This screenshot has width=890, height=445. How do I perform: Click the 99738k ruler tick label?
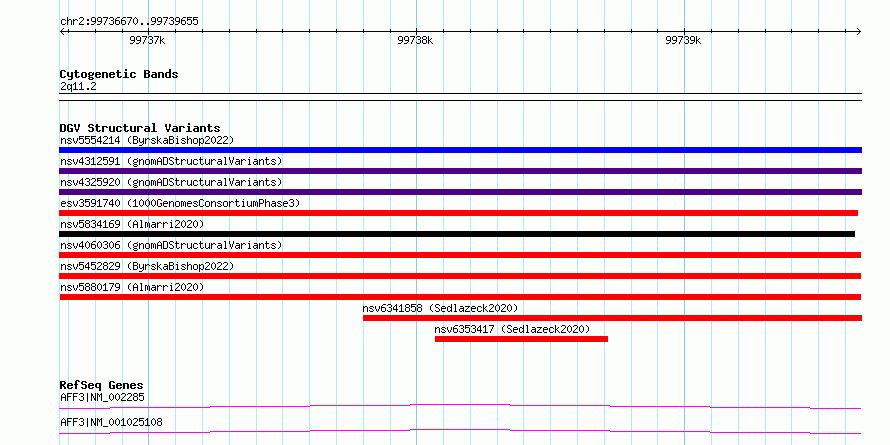[415, 40]
